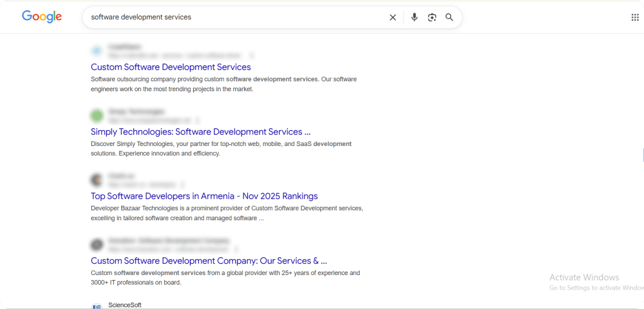
Task: Open more options above Custom Software Development Company
Action: (236, 249)
